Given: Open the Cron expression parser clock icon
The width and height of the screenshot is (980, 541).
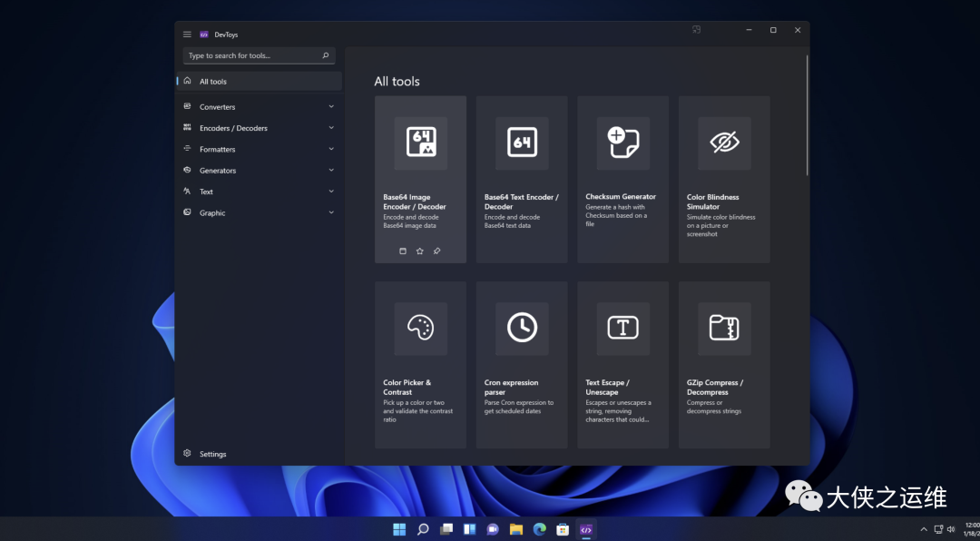Looking at the screenshot, I should click(522, 328).
